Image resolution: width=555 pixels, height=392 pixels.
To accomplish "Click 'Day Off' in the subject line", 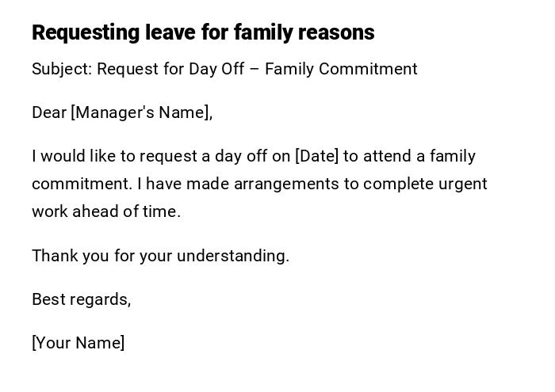I will click(x=216, y=69).
